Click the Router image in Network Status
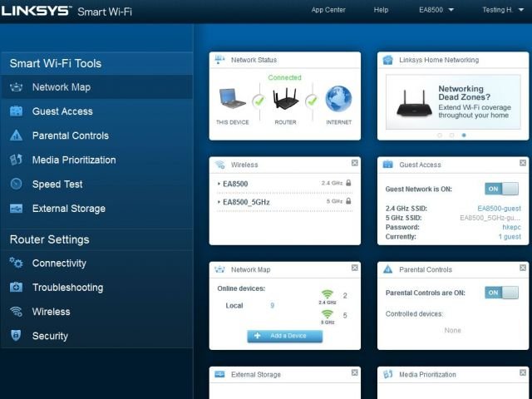Viewport: 532px width, 399px height. pos(286,98)
